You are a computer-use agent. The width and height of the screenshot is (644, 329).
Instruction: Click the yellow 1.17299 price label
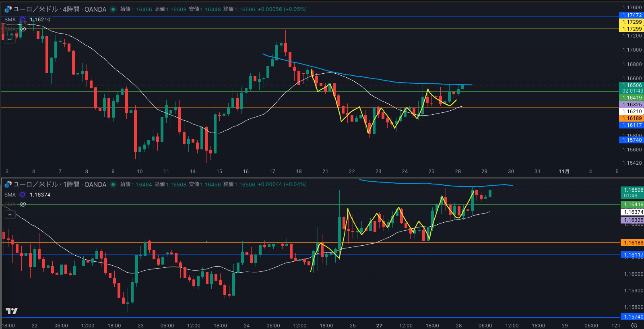(x=632, y=22)
